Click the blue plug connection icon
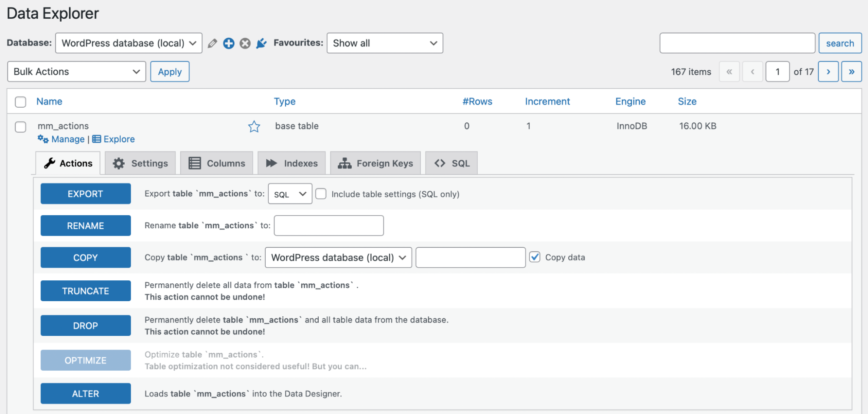The height and width of the screenshot is (414, 868). pos(261,43)
